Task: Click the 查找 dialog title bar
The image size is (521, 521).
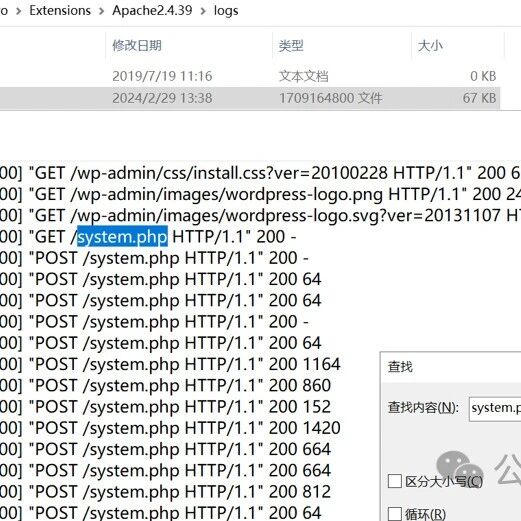Action: coord(451,367)
